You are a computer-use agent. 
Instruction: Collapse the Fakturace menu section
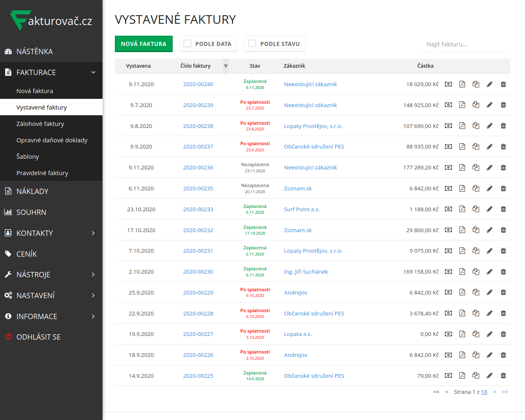(93, 73)
